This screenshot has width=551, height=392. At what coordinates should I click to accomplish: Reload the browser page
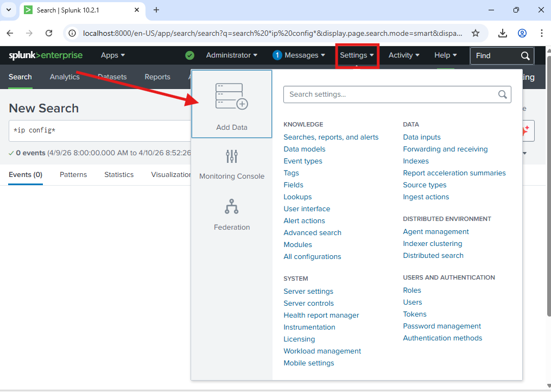click(49, 33)
